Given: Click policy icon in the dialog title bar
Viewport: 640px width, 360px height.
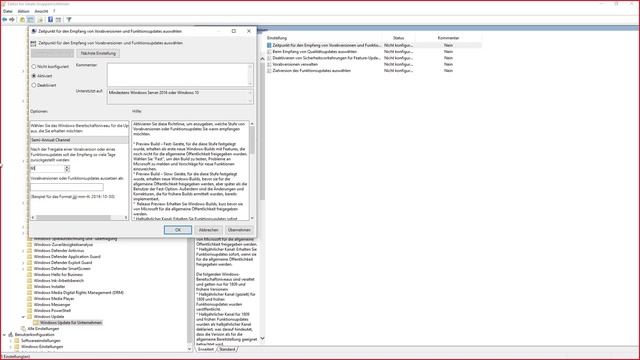Looking at the screenshot, I should (x=34, y=31).
